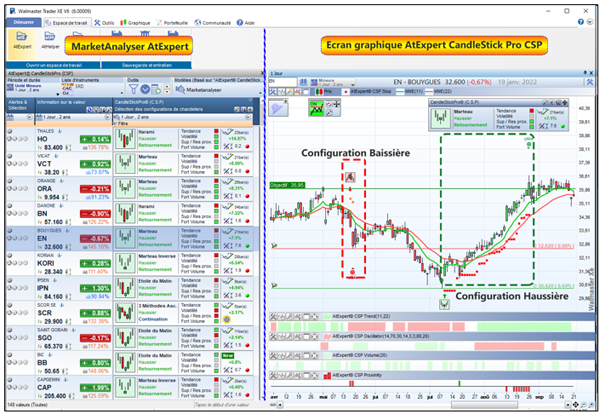Click the MME(11) green legend swatch
600x414 pixels.
400,92
